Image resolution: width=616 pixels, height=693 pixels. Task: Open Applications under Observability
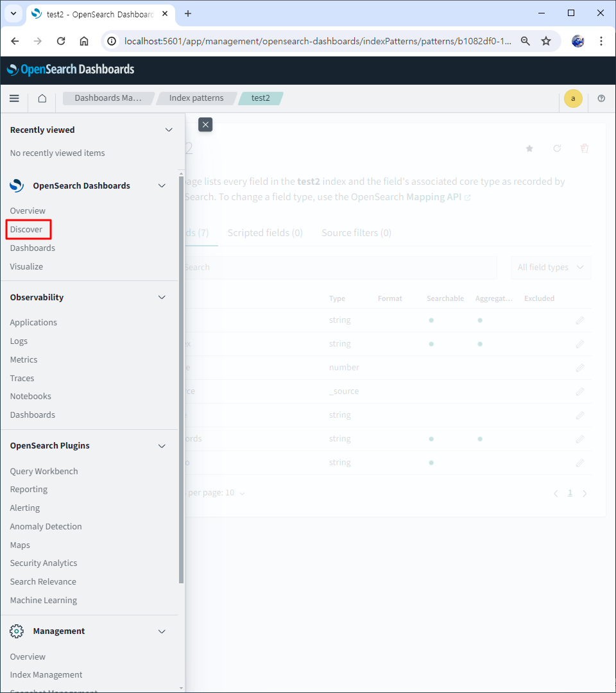pyautogui.click(x=33, y=323)
